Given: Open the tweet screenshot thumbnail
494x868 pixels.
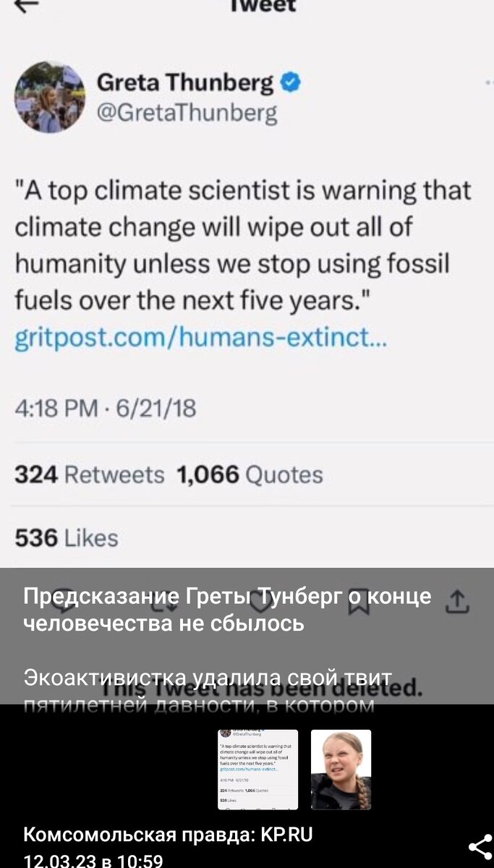Looking at the screenshot, I should (258, 770).
